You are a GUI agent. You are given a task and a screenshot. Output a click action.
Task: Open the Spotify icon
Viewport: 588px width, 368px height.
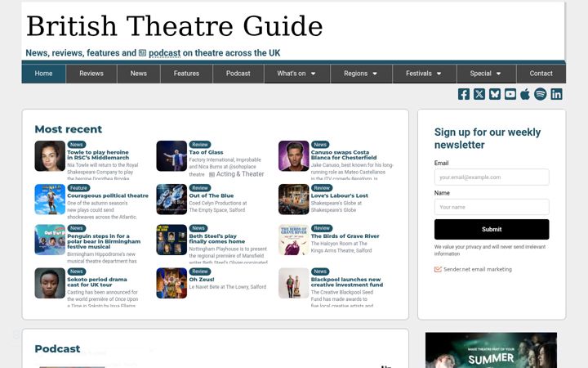coord(541,94)
